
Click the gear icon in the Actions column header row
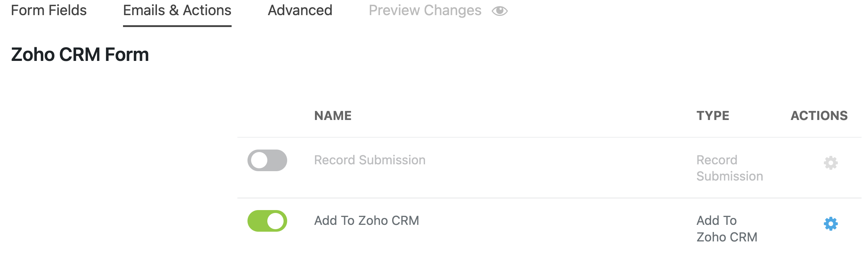[x=830, y=163]
